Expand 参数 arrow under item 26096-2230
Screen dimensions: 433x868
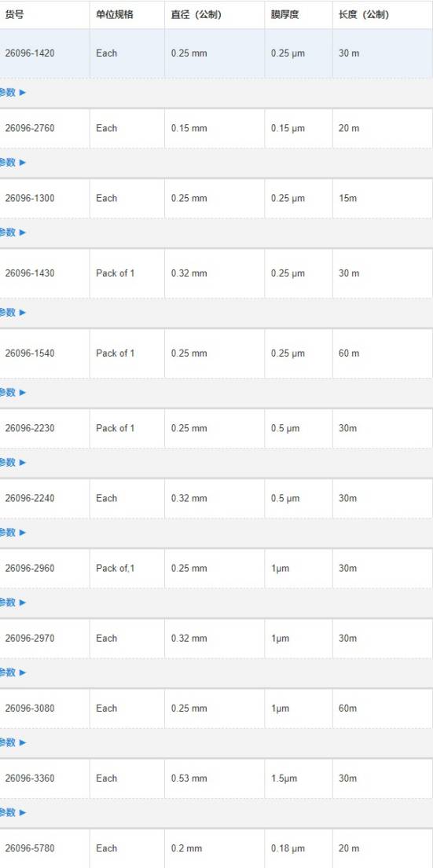coord(13,462)
